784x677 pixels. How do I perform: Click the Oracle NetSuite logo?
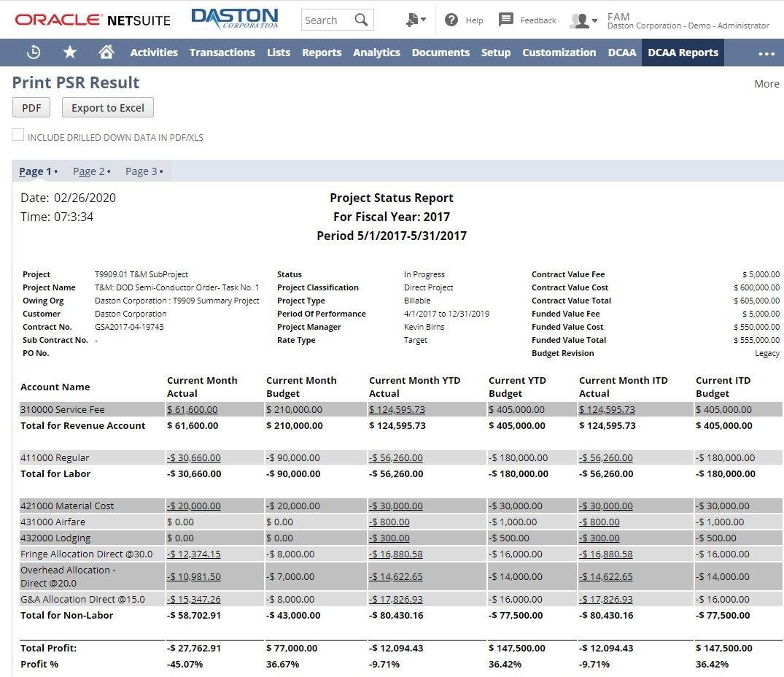tap(93, 20)
